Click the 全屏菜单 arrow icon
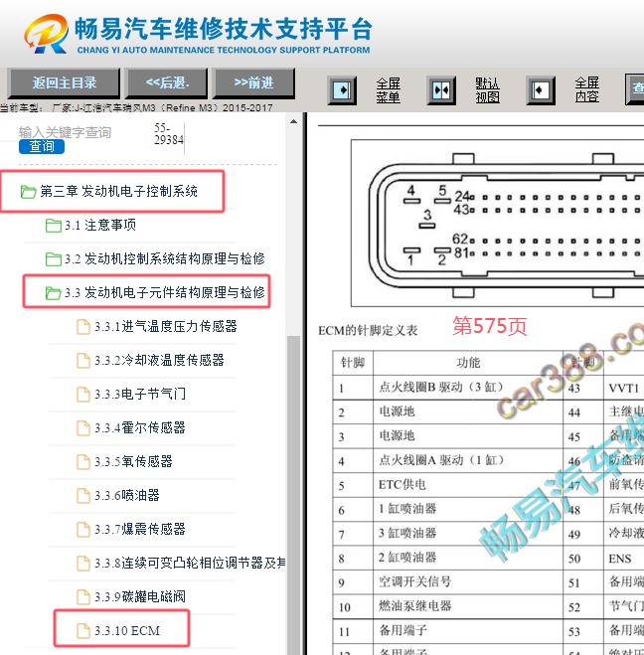This screenshot has height=655, width=644. (342, 89)
